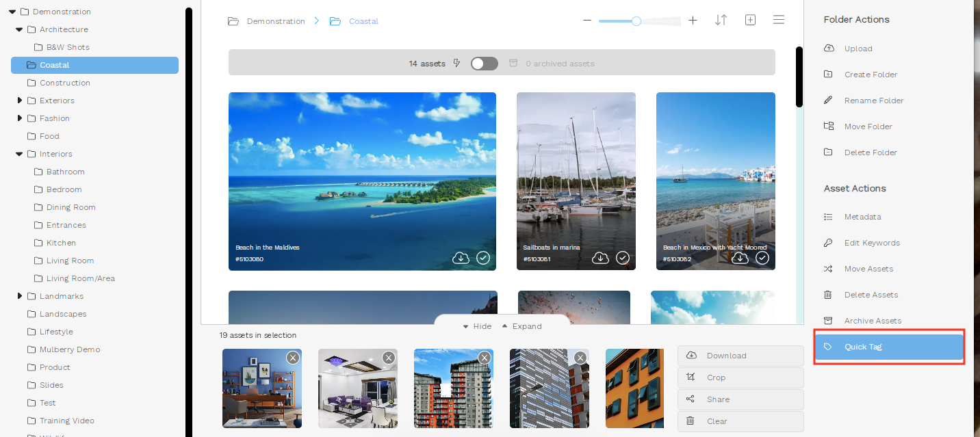
Task: Remove the red apartment building thumbnail from selection
Action: coord(485,358)
